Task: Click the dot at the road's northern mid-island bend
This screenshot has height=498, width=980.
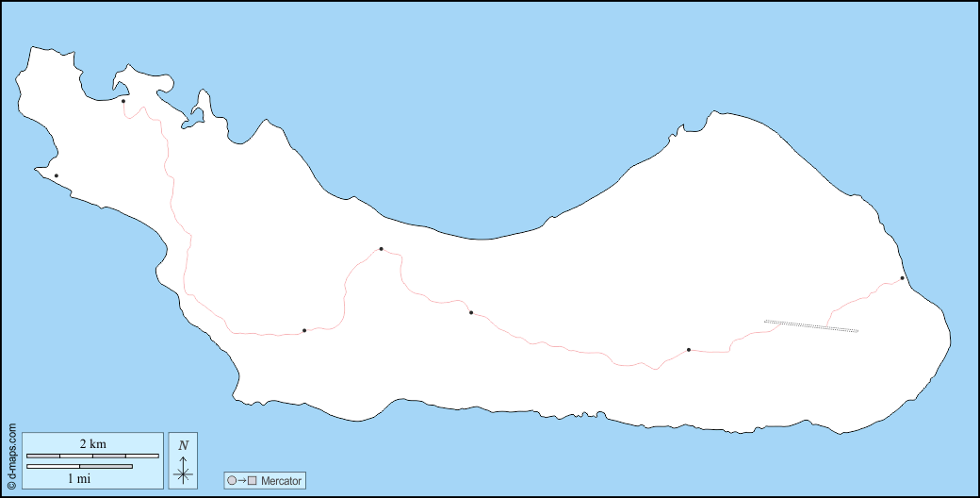Action: [382, 249]
